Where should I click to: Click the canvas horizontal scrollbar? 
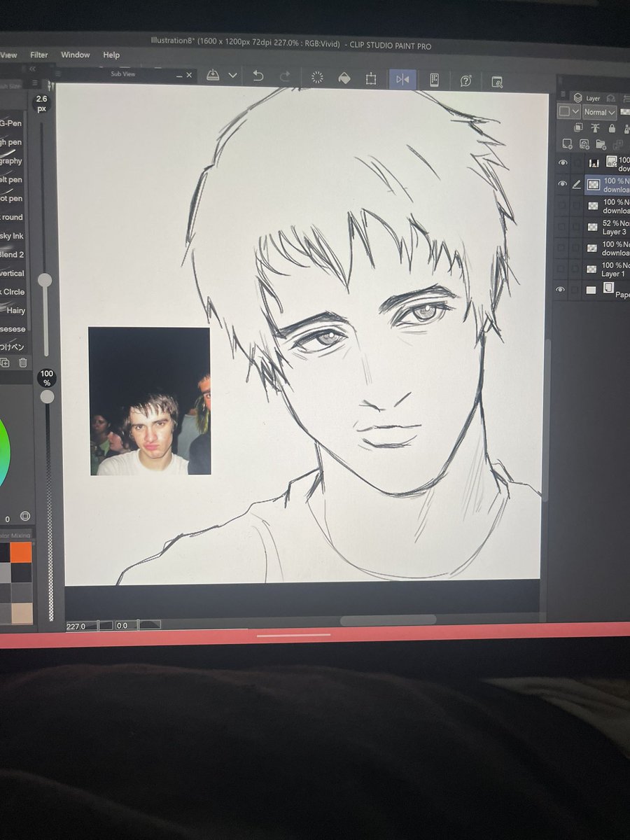pos(388,620)
